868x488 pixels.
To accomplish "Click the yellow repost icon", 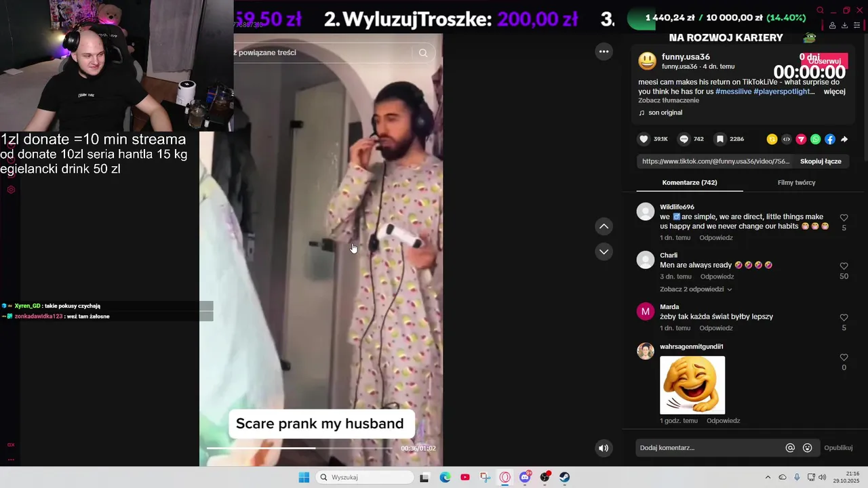I will [x=772, y=139].
